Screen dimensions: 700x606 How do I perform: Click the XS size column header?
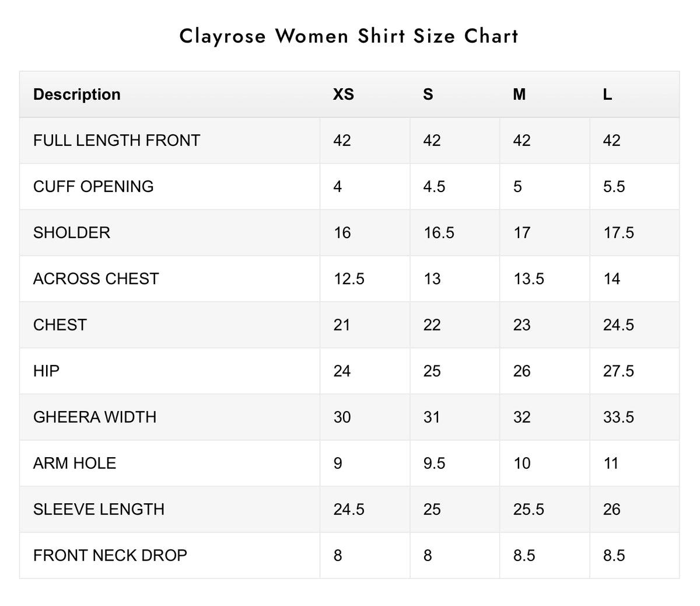point(344,94)
